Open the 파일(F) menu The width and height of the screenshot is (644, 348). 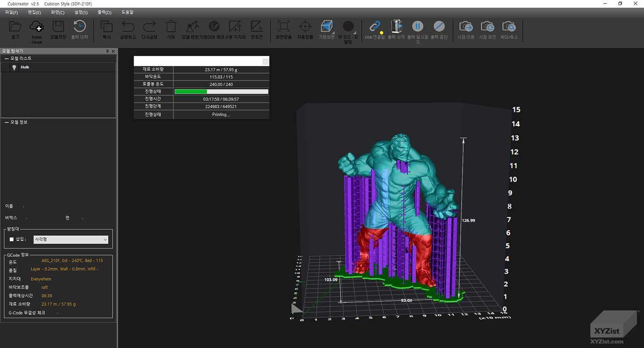[11, 13]
